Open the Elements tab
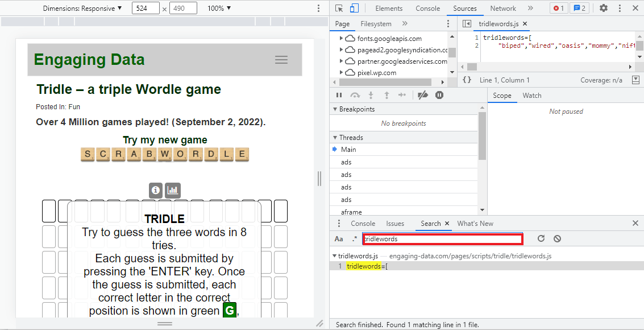This screenshot has width=644, height=330. pyautogui.click(x=389, y=8)
